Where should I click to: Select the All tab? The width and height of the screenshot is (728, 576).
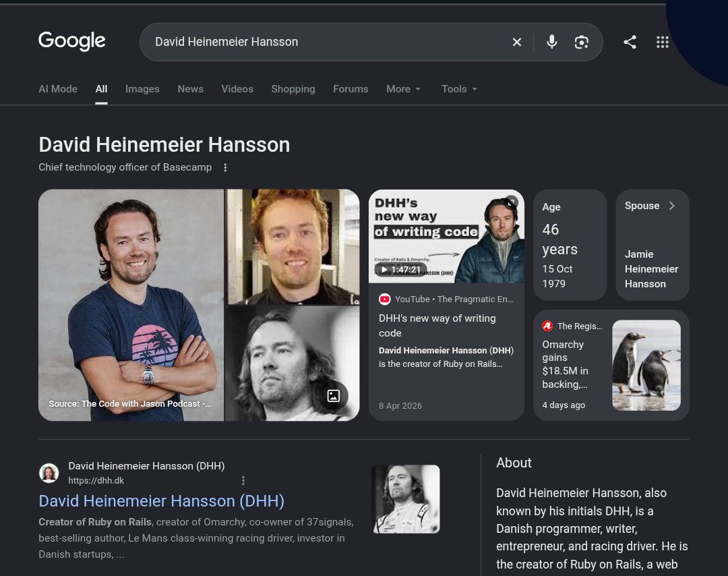pyautogui.click(x=101, y=89)
